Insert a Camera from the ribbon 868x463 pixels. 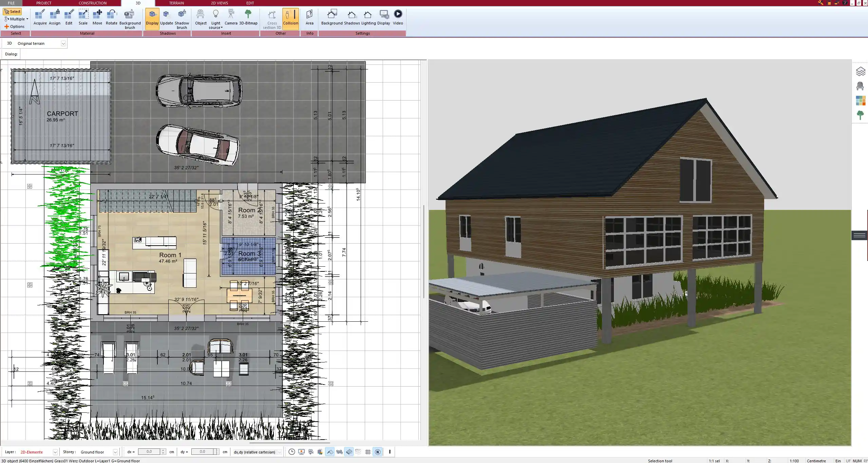[x=231, y=17]
